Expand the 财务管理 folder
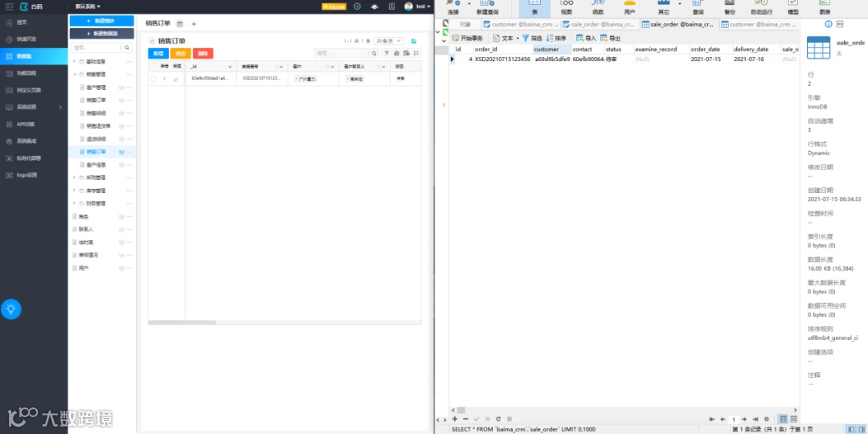Viewport: 868px width, 434px height. (75, 203)
